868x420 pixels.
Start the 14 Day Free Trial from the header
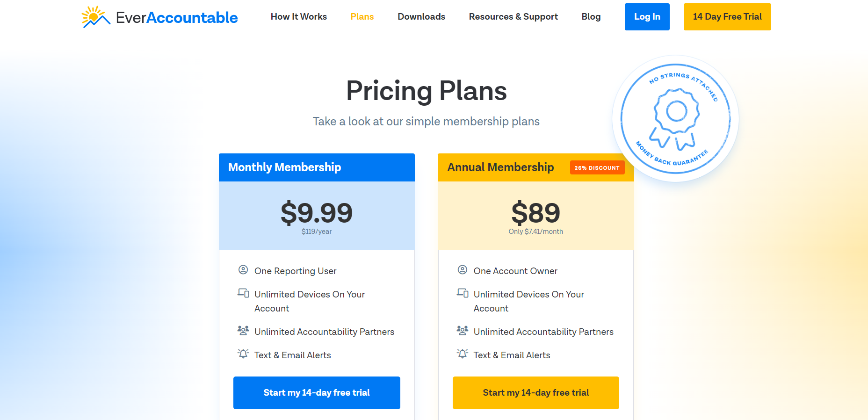coord(727,16)
